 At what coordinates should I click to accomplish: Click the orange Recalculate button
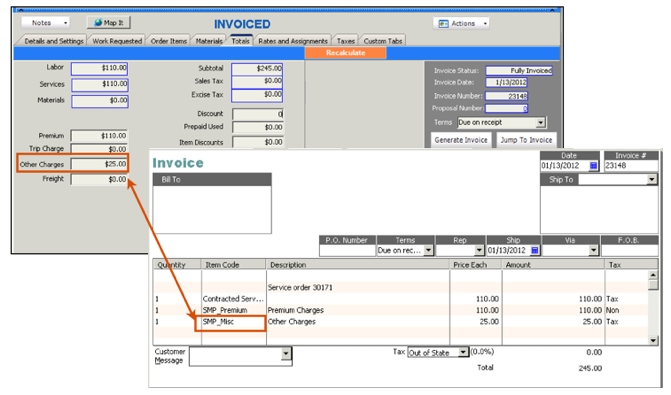pyautogui.click(x=345, y=53)
